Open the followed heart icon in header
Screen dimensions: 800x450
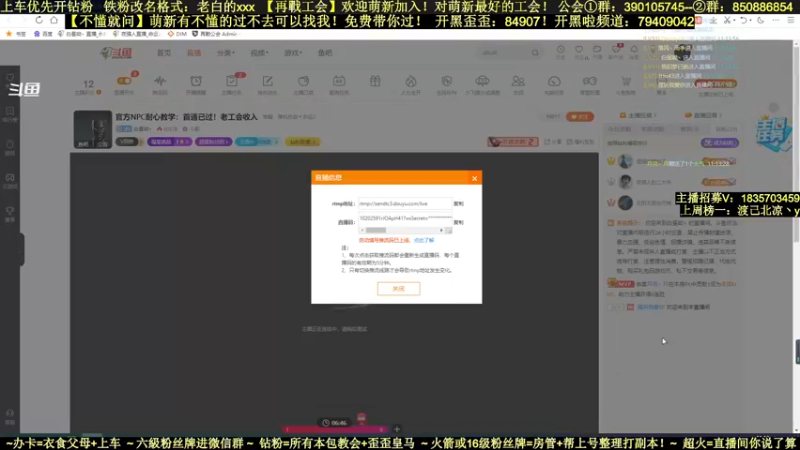point(579,50)
